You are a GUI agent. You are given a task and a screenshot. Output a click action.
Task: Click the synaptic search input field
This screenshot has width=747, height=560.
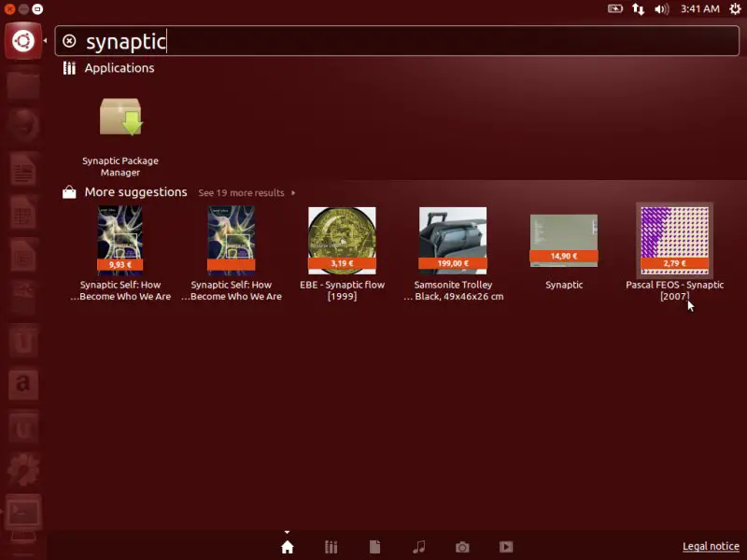(x=397, y=41)
